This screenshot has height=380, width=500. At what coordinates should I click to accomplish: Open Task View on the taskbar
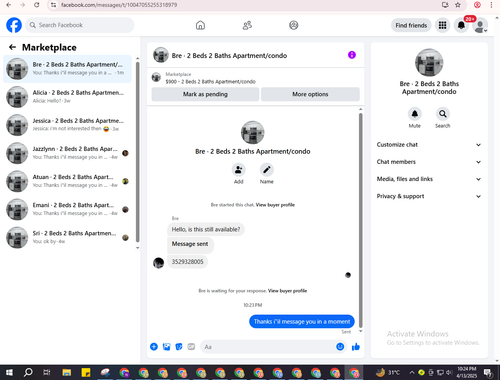pos(47,372)
